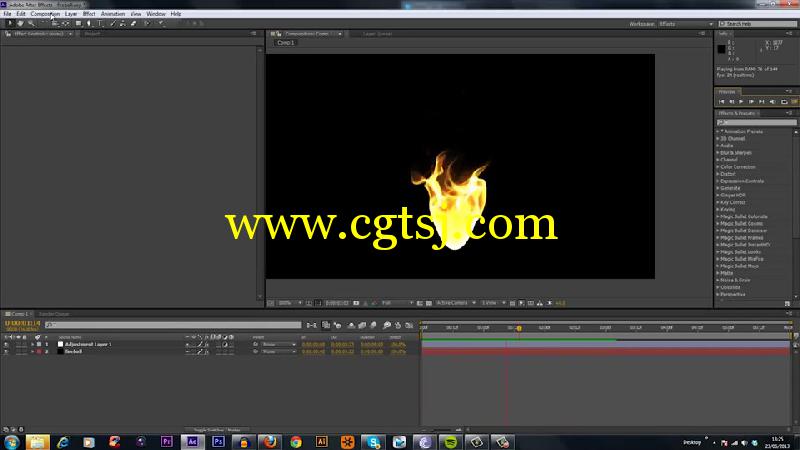Open Photoshop from the taskbar

pyautogui.click(x=218, y=442)
